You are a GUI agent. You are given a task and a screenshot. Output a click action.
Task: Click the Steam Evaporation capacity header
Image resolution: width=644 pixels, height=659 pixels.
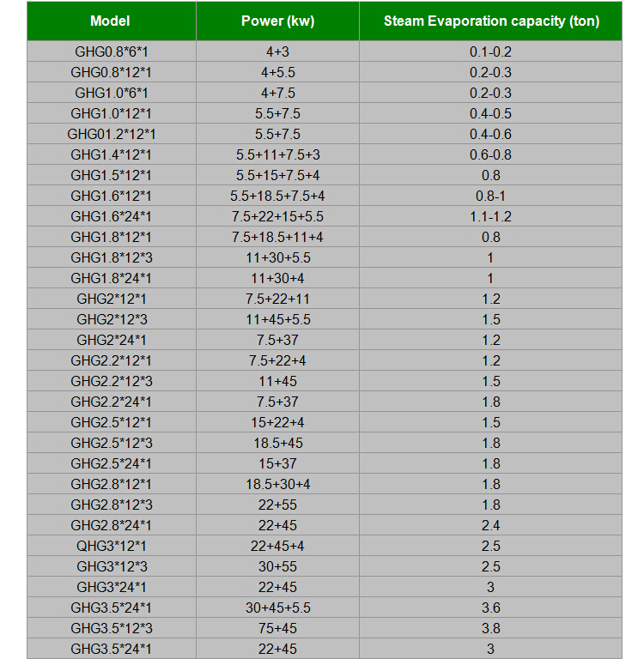tap(491, 21)
